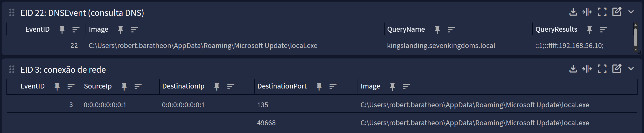This screenshot has width=644, height=133.
Task: Open the edit icon for EID 22 panel
Action: pyautogui.click(x=617, y=12)
